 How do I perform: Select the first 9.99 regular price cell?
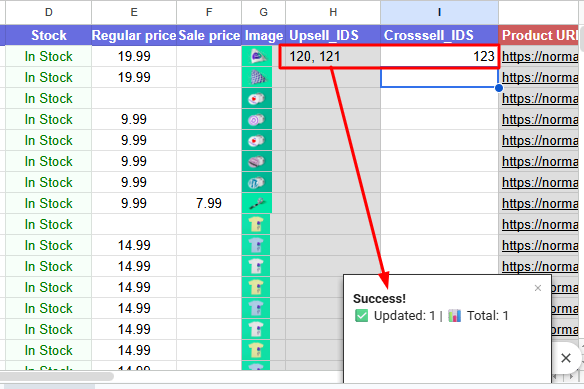(134, 119)
